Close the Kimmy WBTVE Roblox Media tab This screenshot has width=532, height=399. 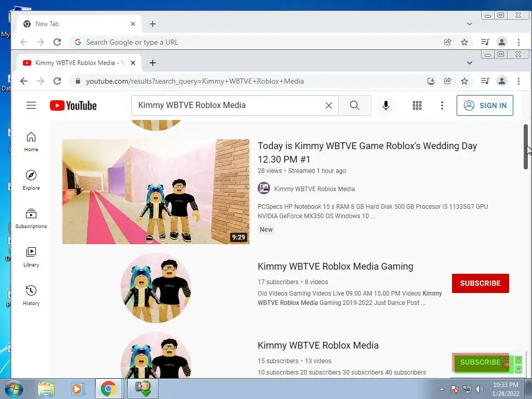[133, 63]
